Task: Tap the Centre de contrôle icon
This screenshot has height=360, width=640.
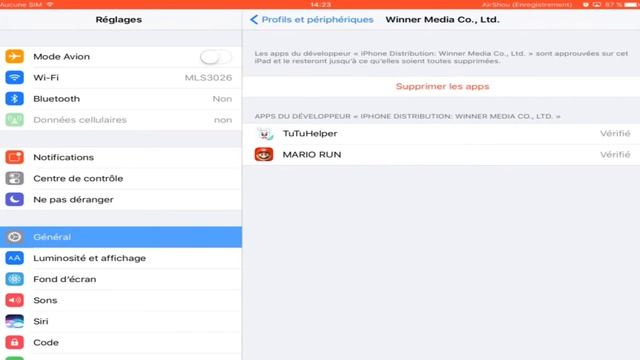Action: 14,178
